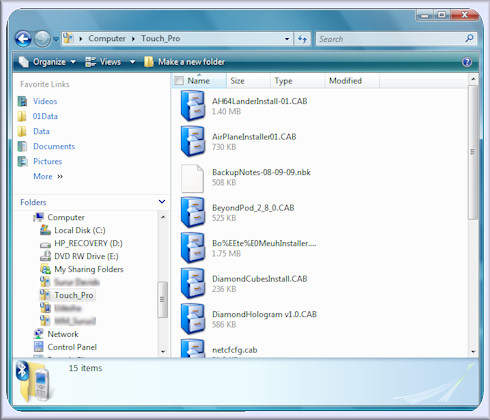Click the Pictures folder icon
The width and height of the screenshot is (490, 420).
[x=22, y=161]
